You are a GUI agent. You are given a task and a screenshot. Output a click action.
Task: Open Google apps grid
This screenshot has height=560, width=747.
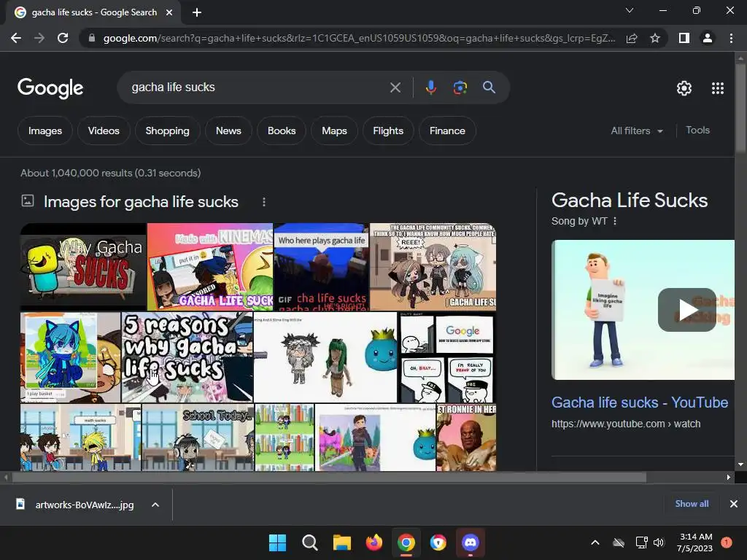point(718,88)
